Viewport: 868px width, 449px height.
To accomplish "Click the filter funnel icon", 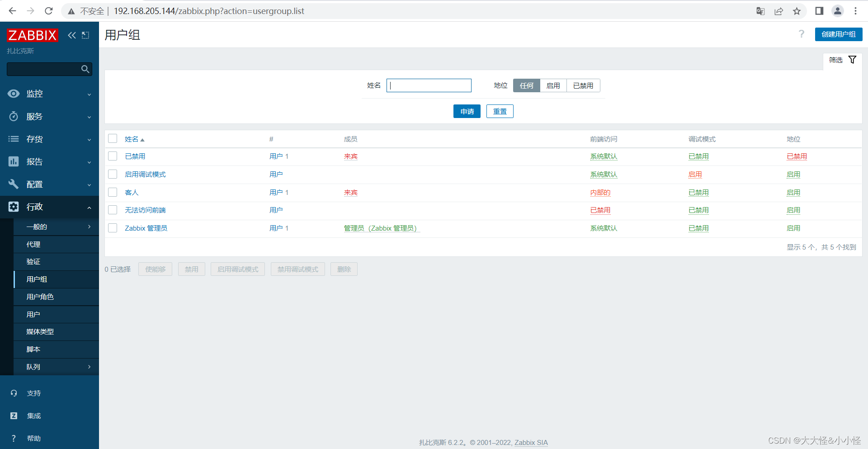I will [x=852, y=60].
